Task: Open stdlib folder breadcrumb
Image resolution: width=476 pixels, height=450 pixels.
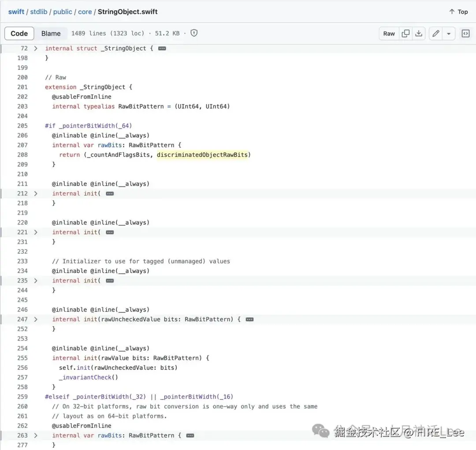Action: [x=38, y=12]
